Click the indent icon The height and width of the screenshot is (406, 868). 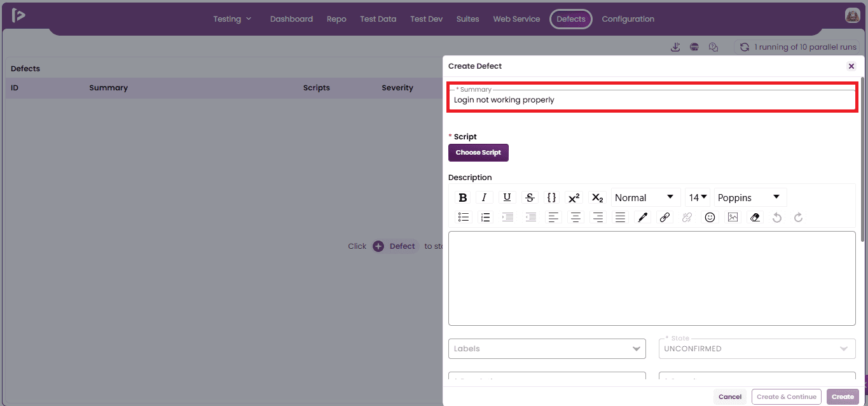[507, 218]
